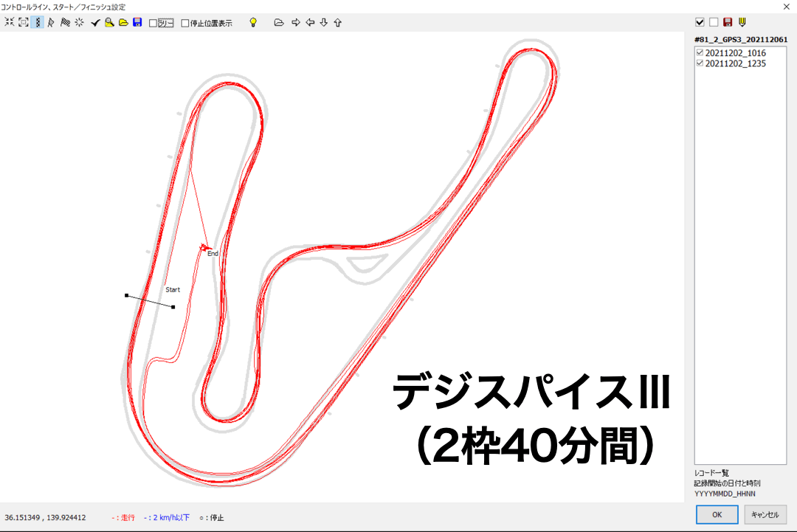This screenshot has width=797, height=532.
Task: Click the checked select-all box above list
Action: [x=700, y=22]
